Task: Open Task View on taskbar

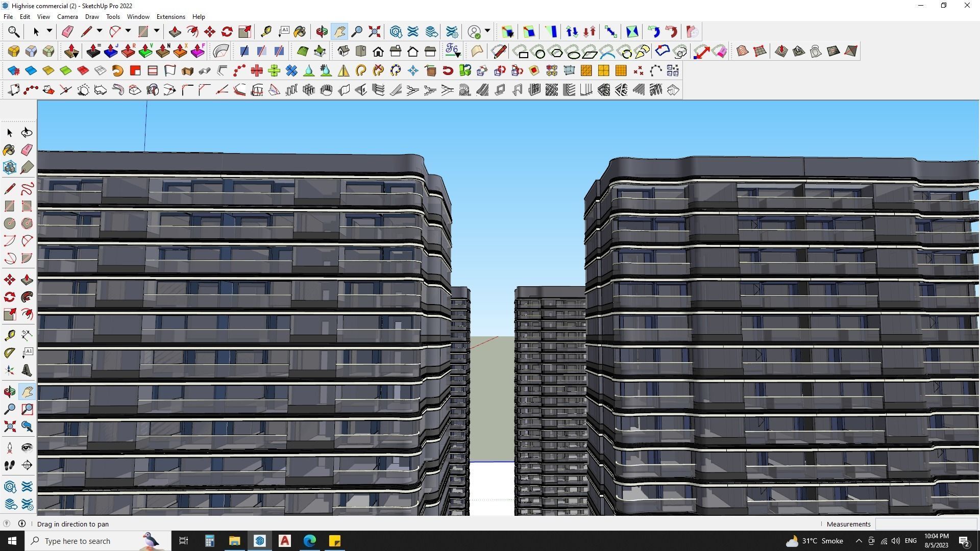Action: (184, 541)
